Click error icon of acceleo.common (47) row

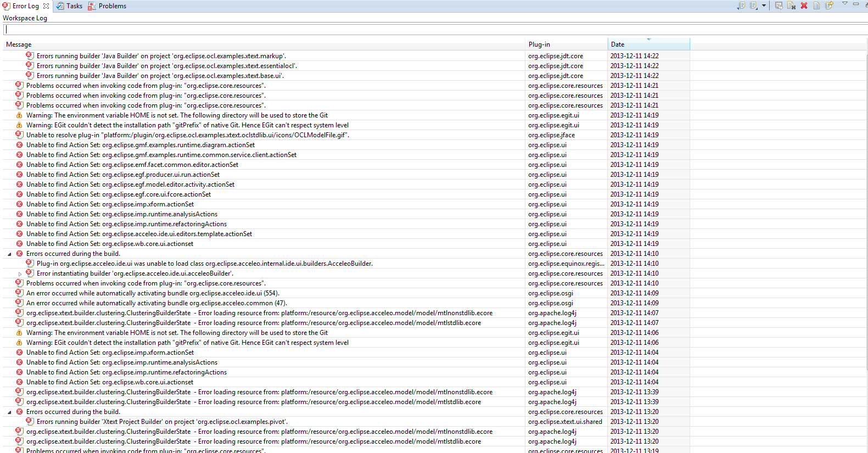[19, 303]
